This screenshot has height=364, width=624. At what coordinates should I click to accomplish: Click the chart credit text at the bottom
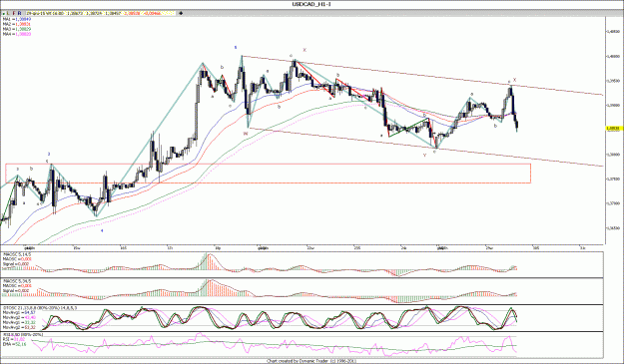click(312, 361)
